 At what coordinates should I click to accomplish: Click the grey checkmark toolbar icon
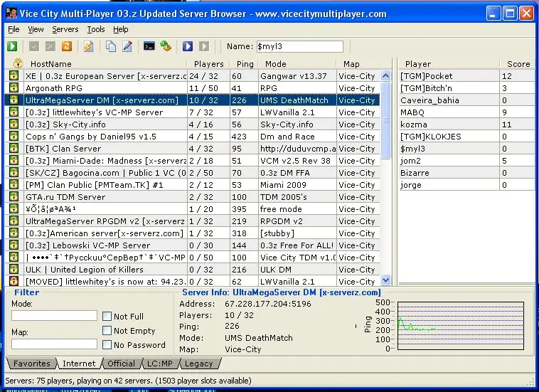(33, 46)
